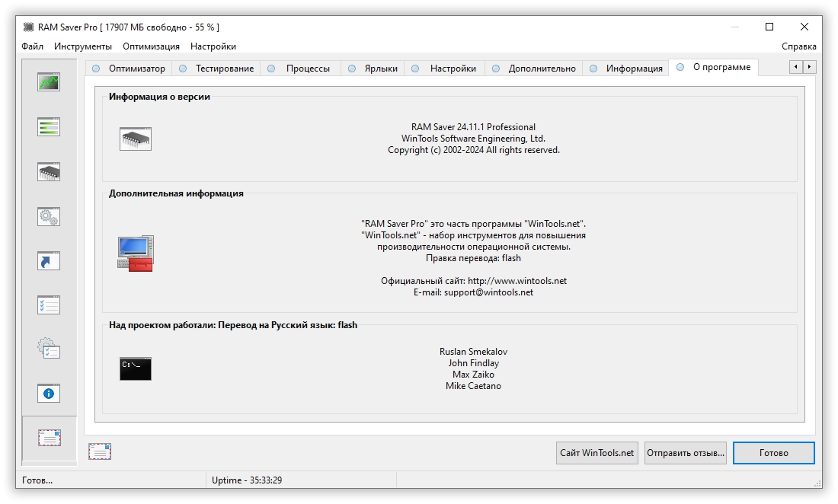This screenshot has width=838, height=504.
Task: Open the Оптимизация menu
Action: click(x=152, y=46)
